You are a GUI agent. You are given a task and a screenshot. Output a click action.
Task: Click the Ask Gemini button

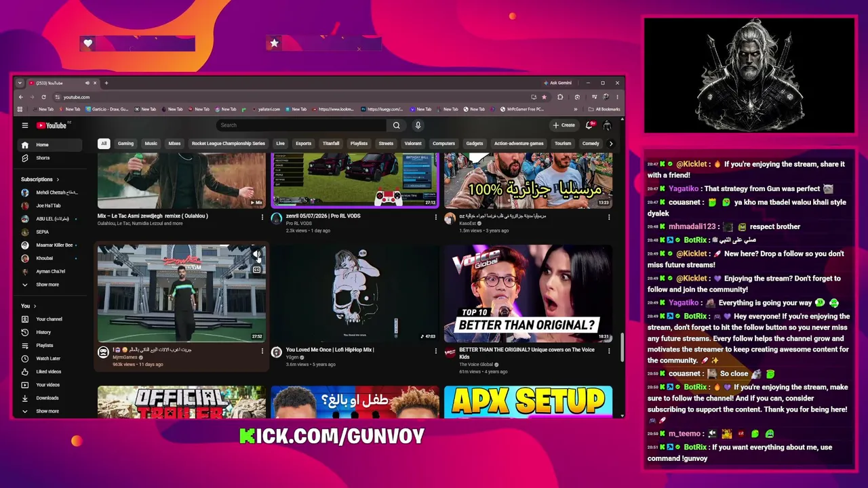point(557,83)
